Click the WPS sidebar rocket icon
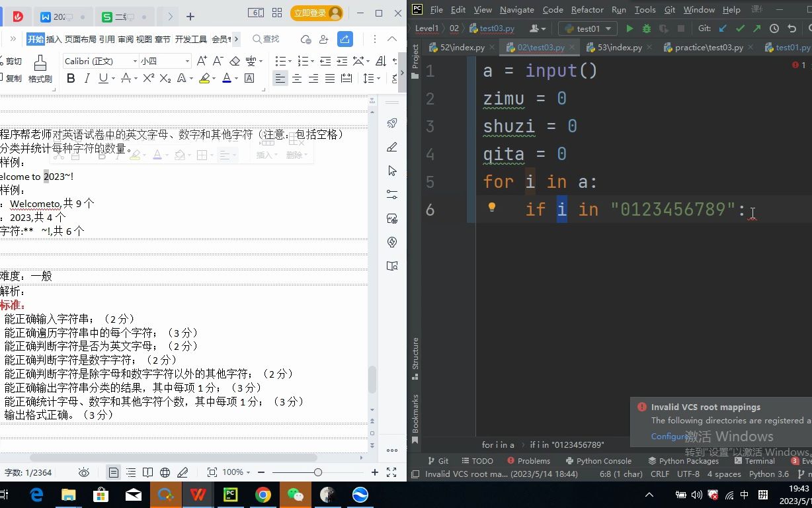The image size is (812, 508). [x=392, y=123]
